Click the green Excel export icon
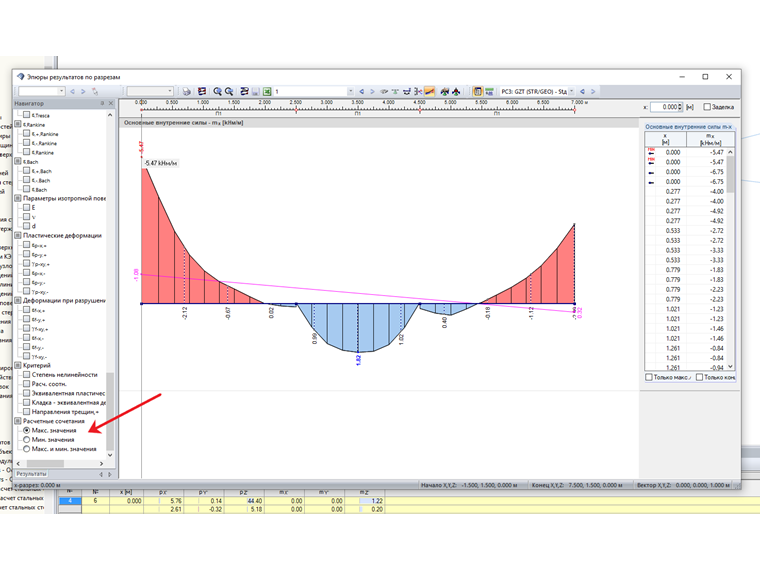 click(x=267, y=91)
